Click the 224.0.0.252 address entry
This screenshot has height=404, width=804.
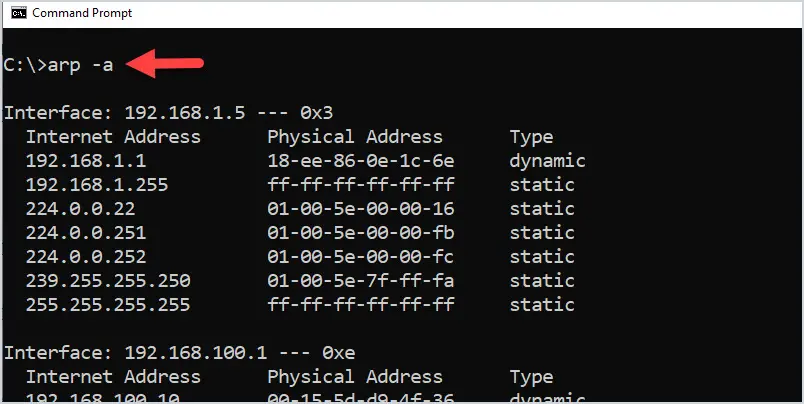pyautogui.click(x=86, y=256)
